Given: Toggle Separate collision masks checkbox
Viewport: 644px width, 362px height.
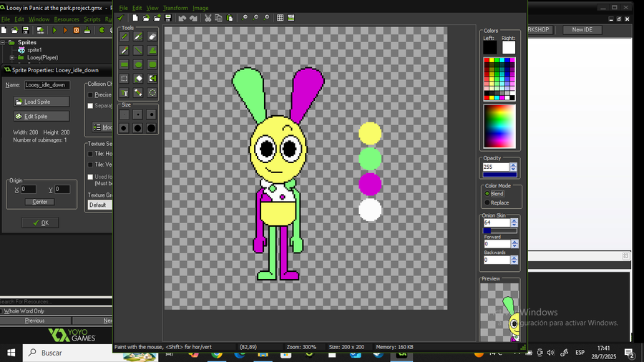Looking at the screenshot, I should tap(90, 106).
